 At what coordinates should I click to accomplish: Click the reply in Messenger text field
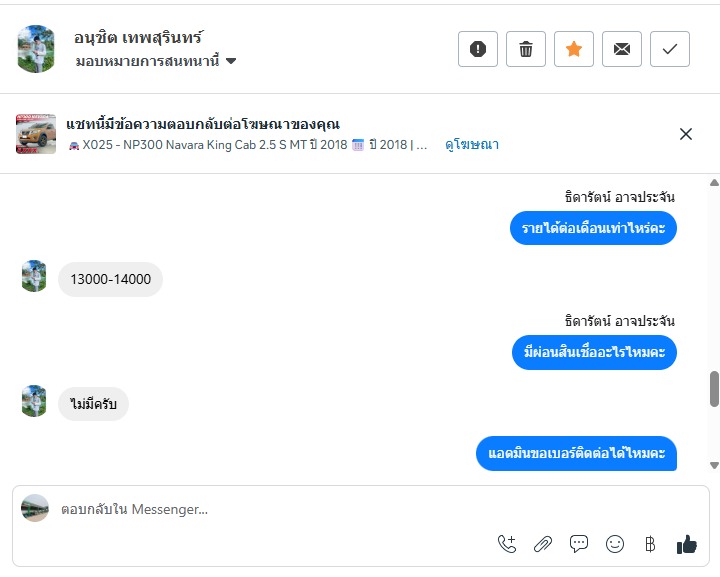pos(270,509)
